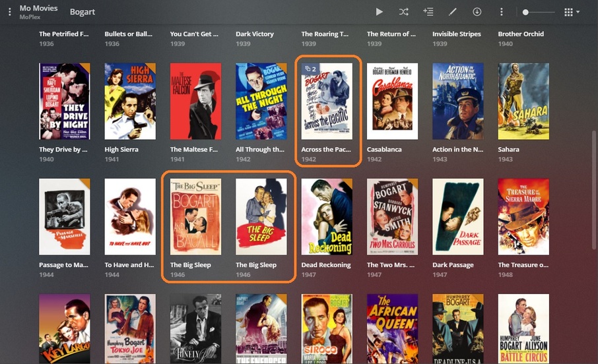Viewport: 598px width, 364px height.
Task: Click The Maltese F... title
Action: 194,150
